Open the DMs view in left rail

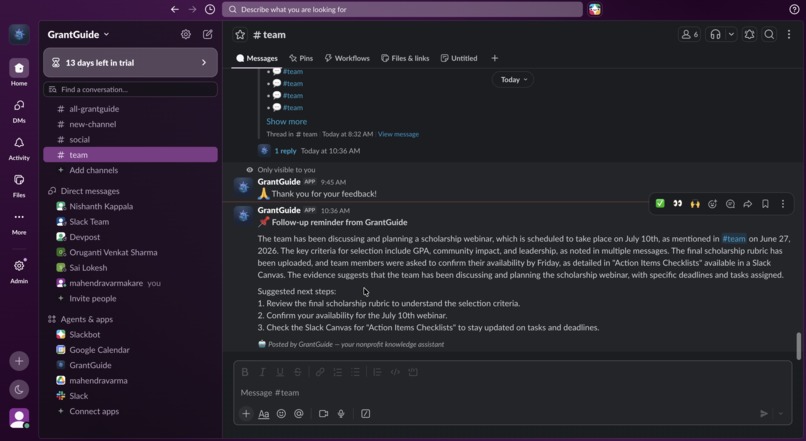(x=19, y=111)
